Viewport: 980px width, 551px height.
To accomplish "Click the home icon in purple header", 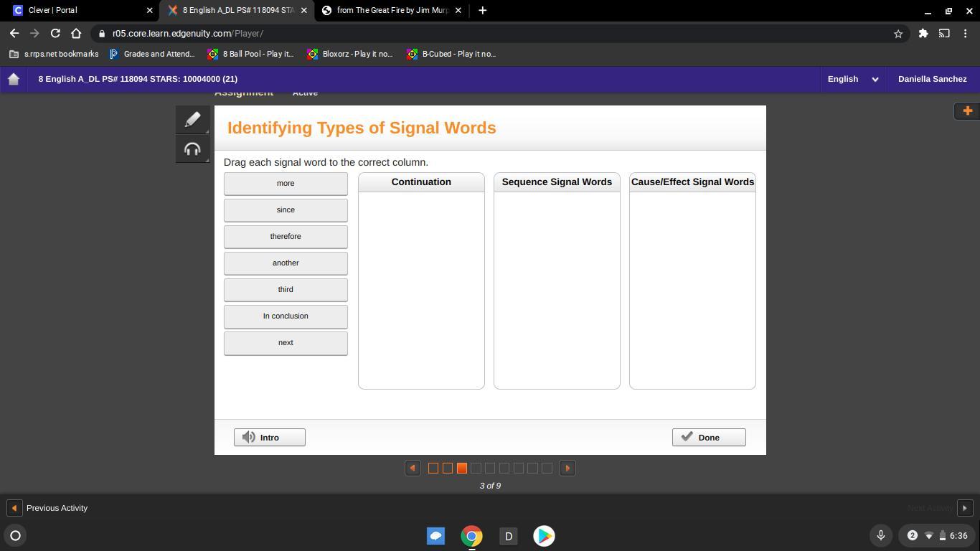I will click(14, 79).
